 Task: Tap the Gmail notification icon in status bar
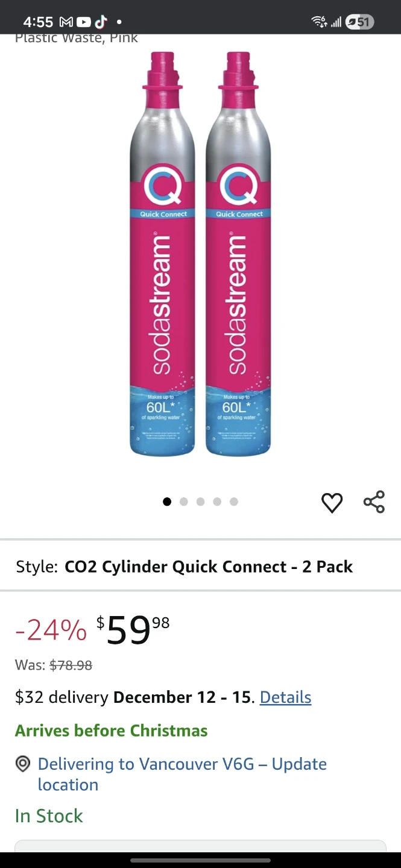66,22
